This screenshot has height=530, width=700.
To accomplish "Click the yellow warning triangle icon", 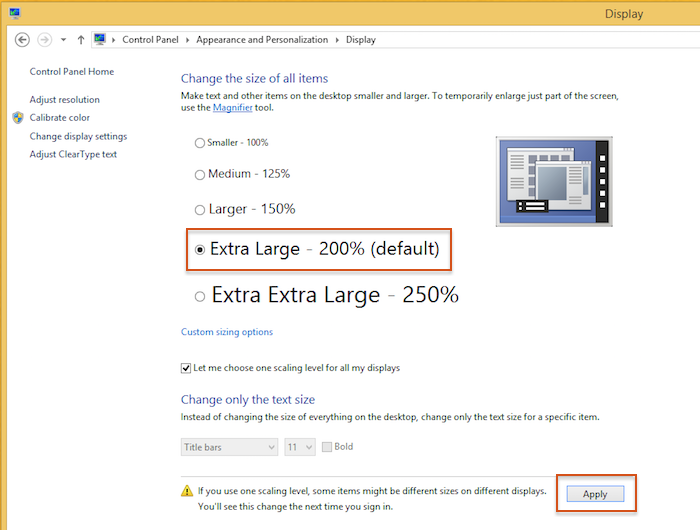I will pyautogui.click(x=187, y=491).
